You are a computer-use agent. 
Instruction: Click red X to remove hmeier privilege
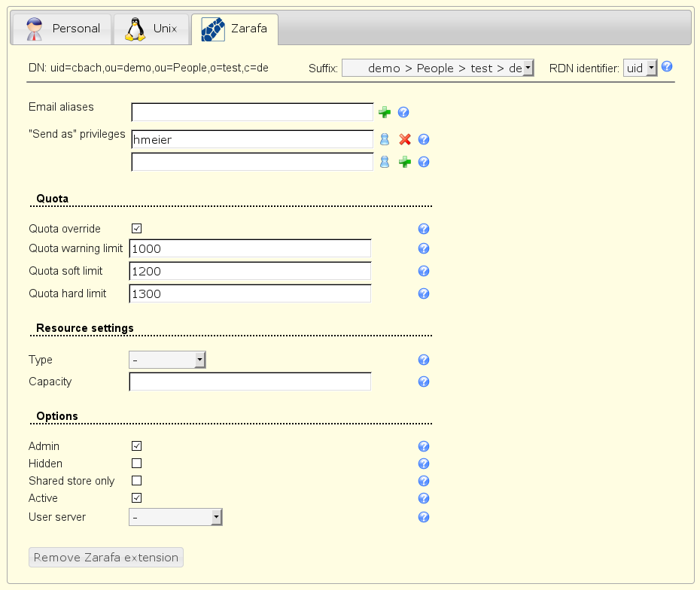(404, 139)
